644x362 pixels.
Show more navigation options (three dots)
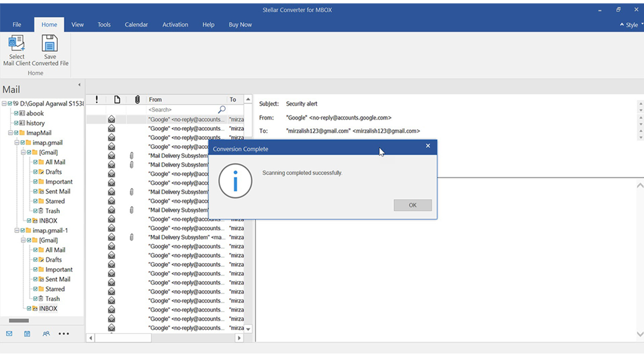tap(64, 334)
